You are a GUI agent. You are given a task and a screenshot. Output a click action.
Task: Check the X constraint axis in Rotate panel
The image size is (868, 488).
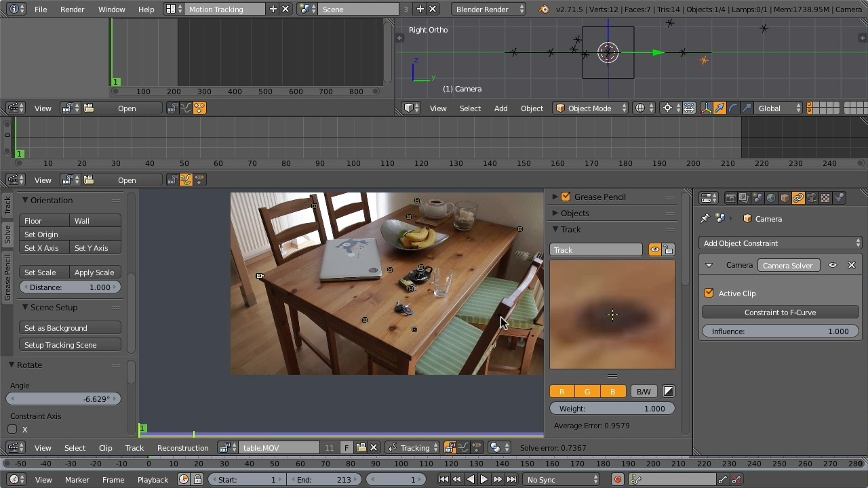pyautogui.click(x=12, y=429)
